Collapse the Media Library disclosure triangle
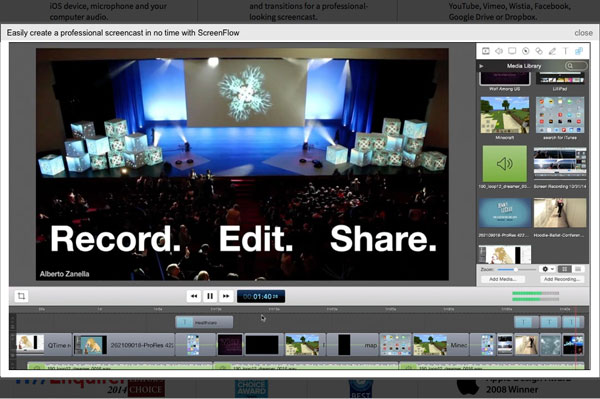Viewport: 600px width, 399px height. click(481, 66)
